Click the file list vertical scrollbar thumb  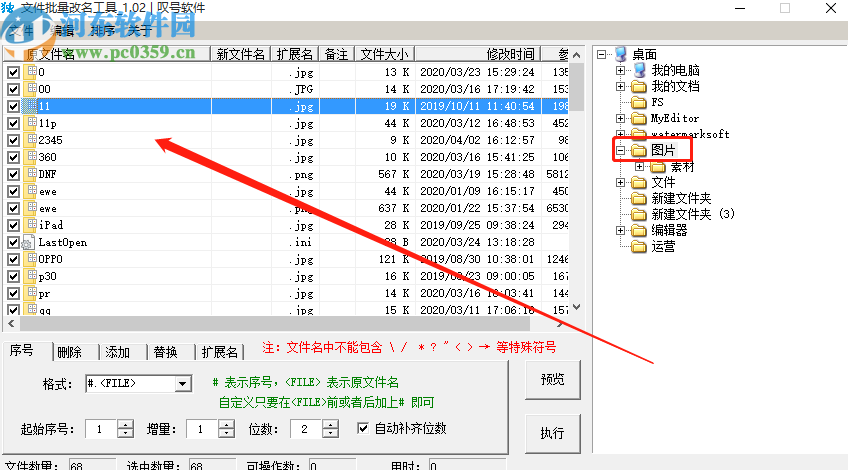577,87
